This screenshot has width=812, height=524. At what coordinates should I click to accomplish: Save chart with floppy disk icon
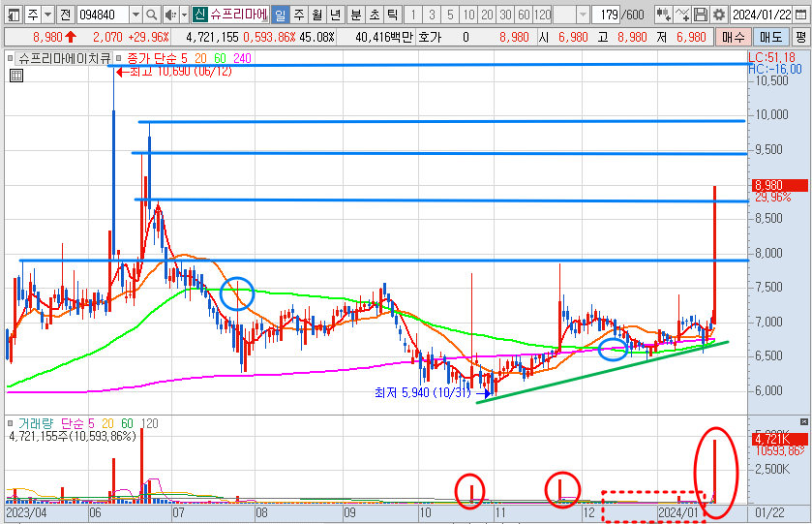(x=700, y=15)
